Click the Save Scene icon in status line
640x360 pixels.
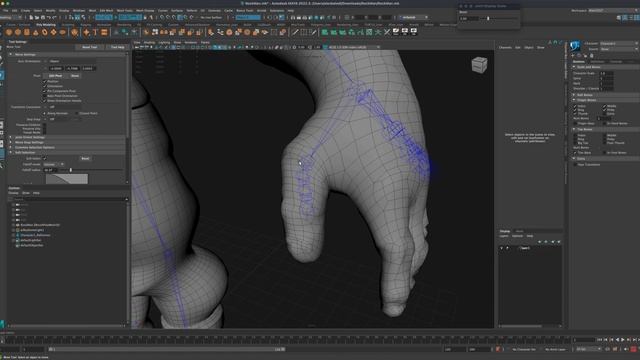42,18
